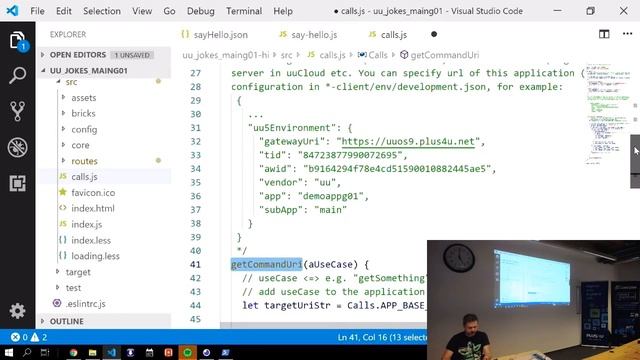Click line number 34 in the gutter
This screenshot has width=640, height=360.
pyautogui.click(x=196, y=169)
